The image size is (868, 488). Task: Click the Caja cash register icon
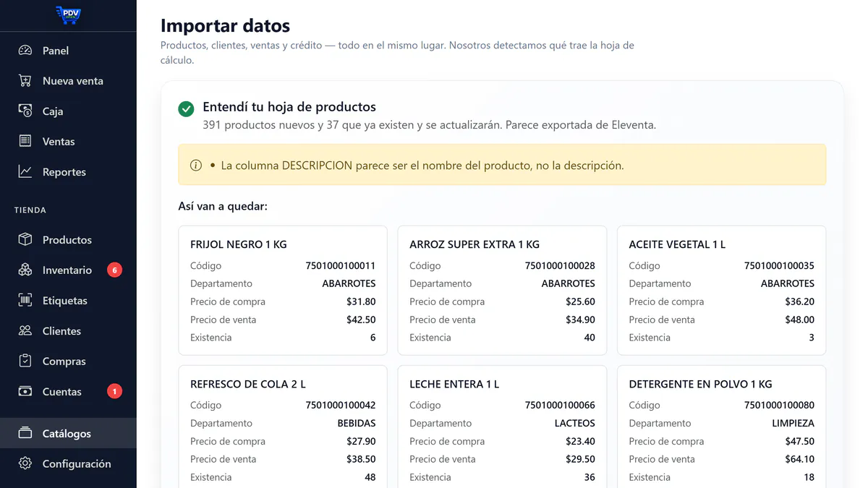tap(25, 111)
